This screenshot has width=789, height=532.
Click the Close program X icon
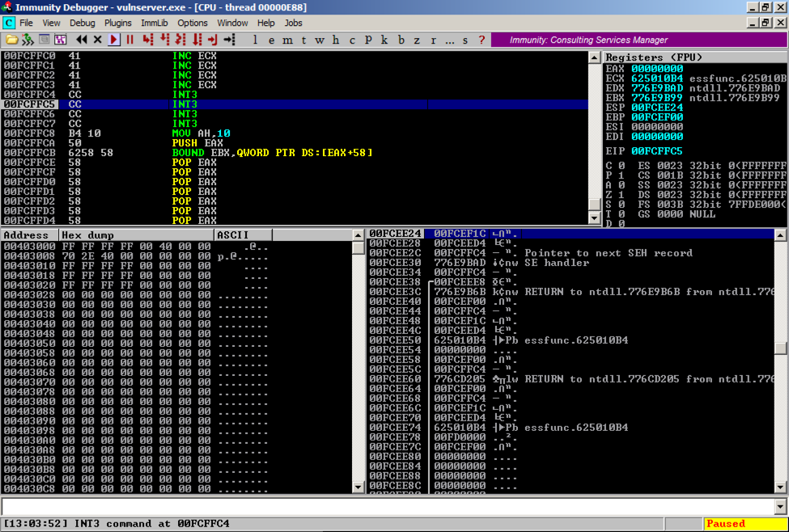tap(98, 40)
